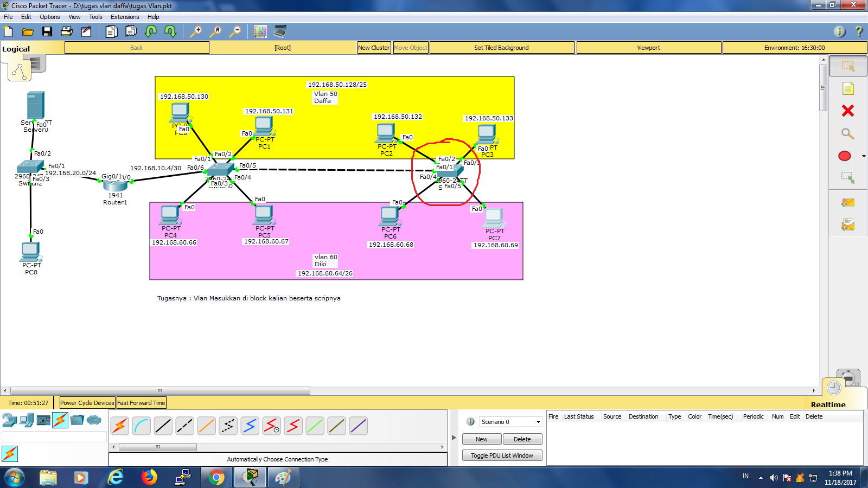Open the Draw Palette color dialog
The image size is (868, 488).
click(260, 31)
